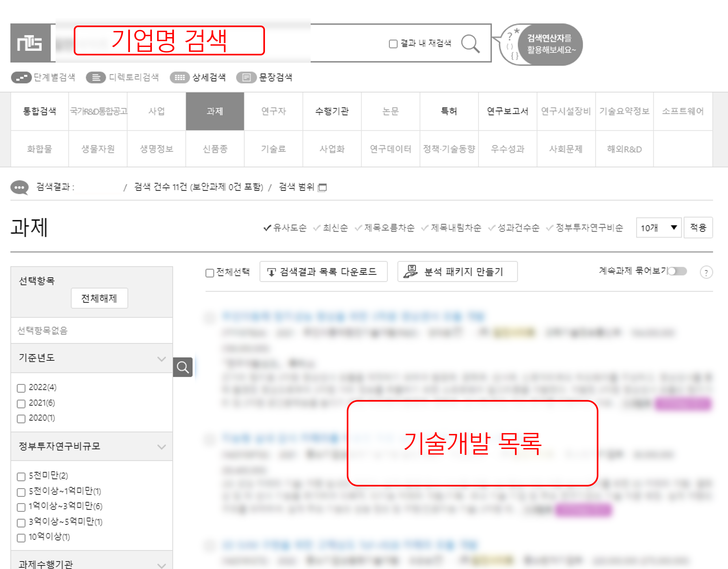
Task: Open 디렉토리검색 directory search icon
Action: (x=96, y=77)
